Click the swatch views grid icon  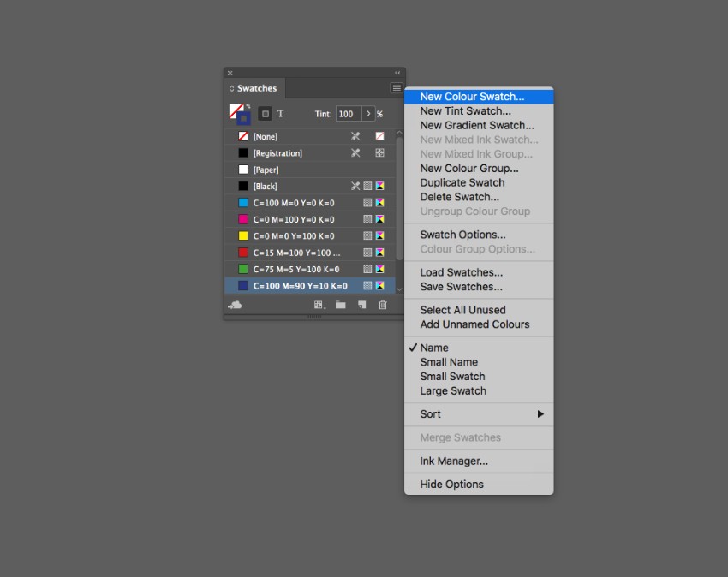319,305
